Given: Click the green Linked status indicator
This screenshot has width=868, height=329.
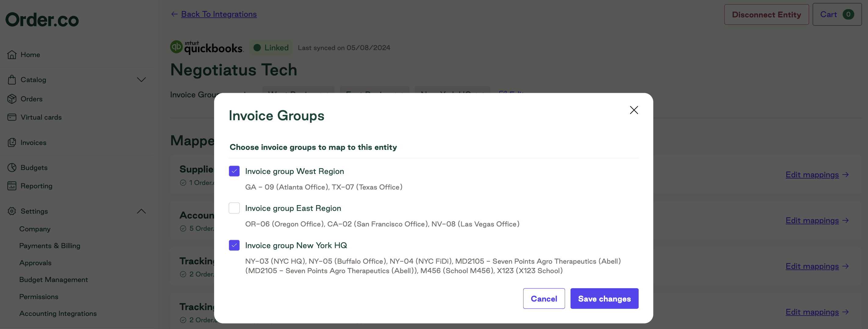Looking at the screenshot, I should click(271, 48).
